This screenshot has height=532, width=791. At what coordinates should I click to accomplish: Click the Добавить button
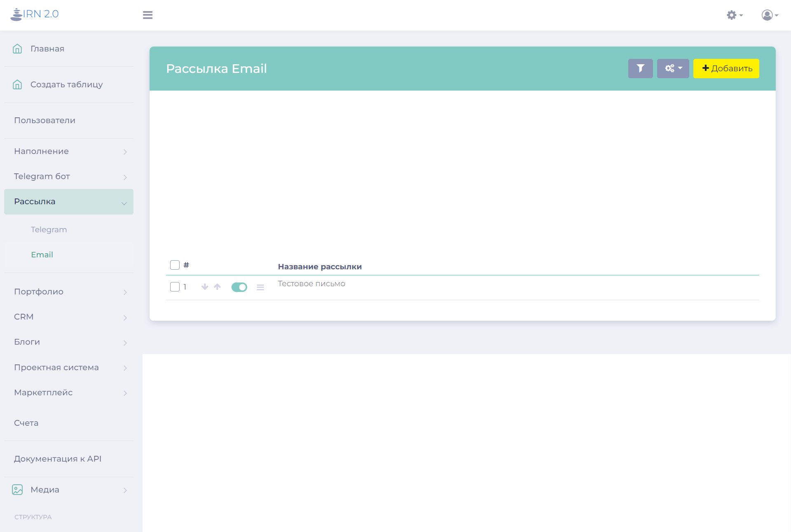(x=726, y=68)
